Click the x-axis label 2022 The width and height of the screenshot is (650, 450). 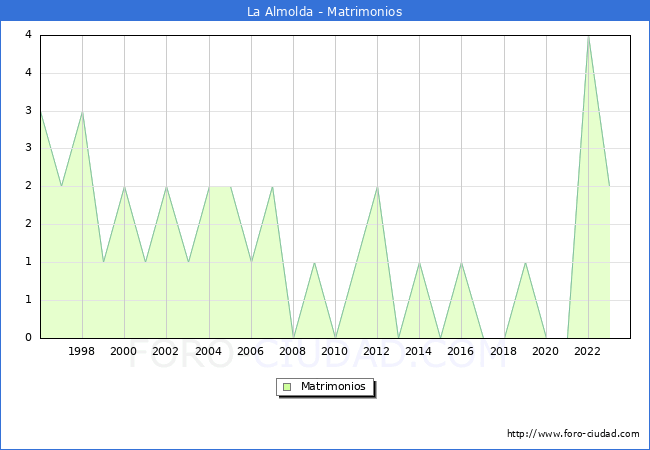[x=587, y=351]
